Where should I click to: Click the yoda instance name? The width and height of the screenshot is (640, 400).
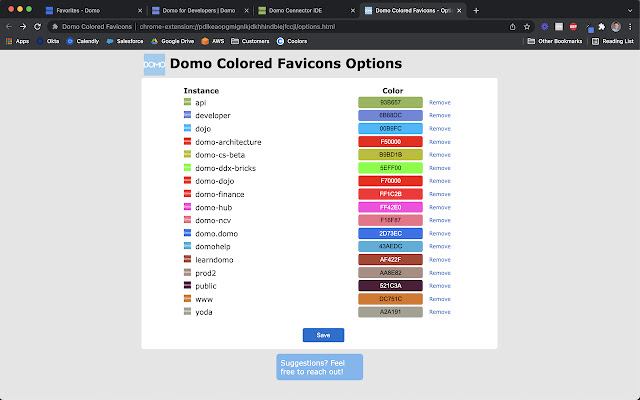[204, 312]
